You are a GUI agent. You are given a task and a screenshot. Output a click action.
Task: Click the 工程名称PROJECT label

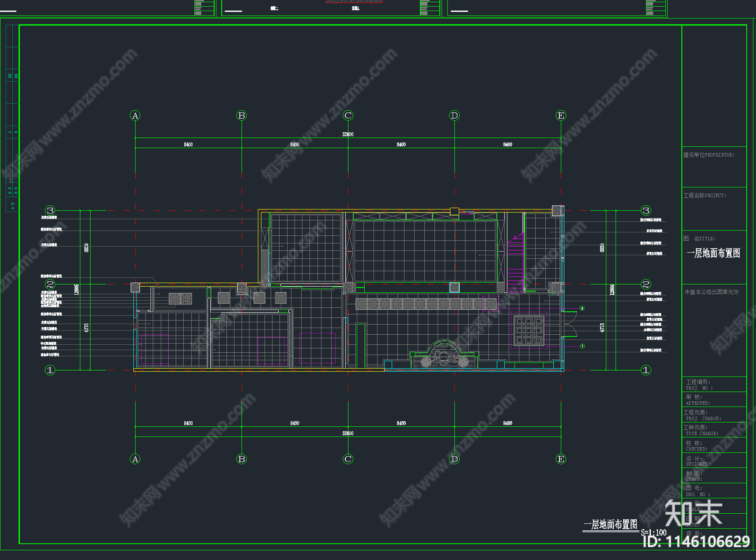pos(704,195)
